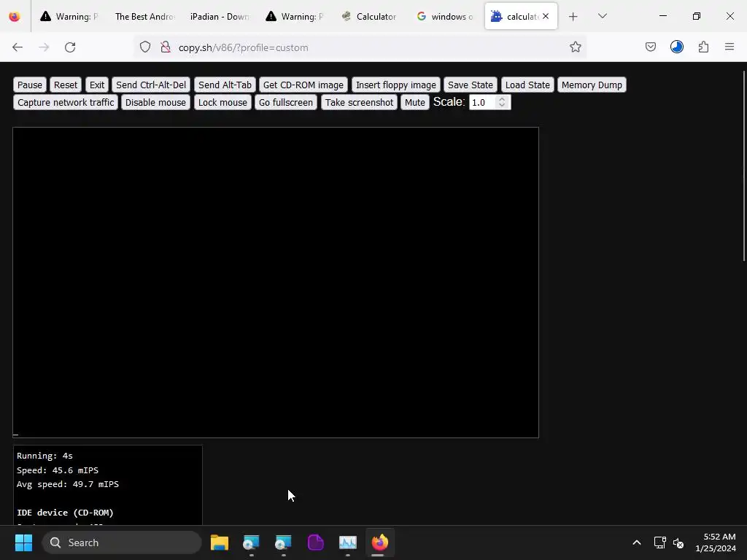Click the 'IDE device (CD-ROM)' heading
This screenshot has width=747, height=560.
65,513
